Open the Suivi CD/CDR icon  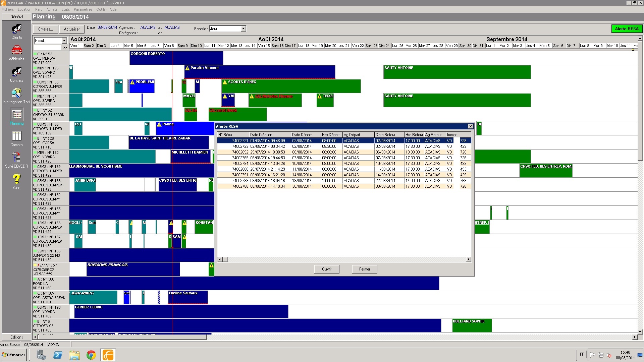click(16, 158)
